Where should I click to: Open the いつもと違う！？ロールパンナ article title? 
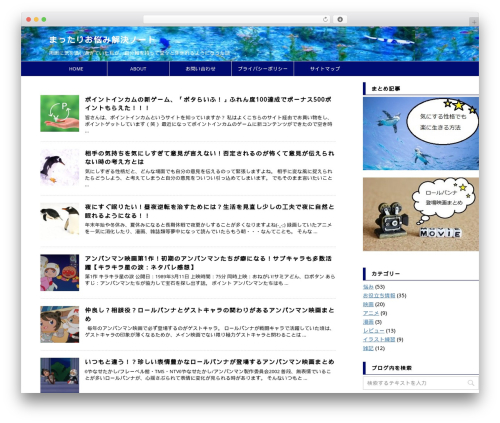209,362
